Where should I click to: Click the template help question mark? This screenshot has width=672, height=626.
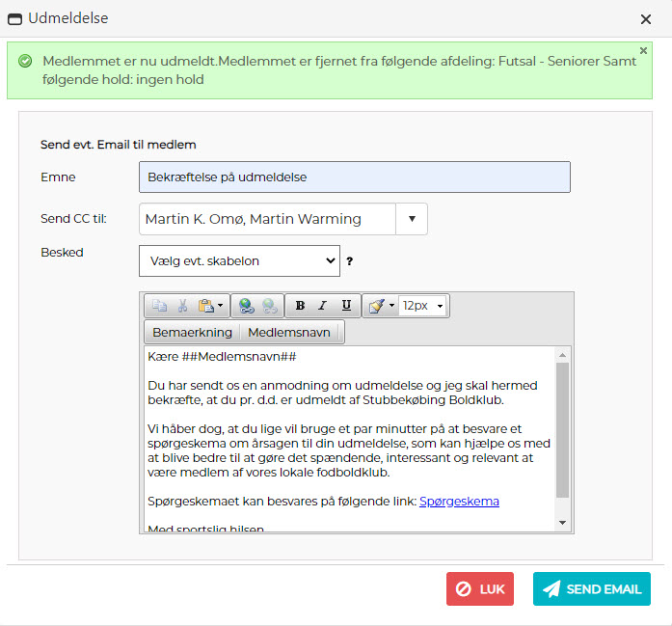pos(350,261)
